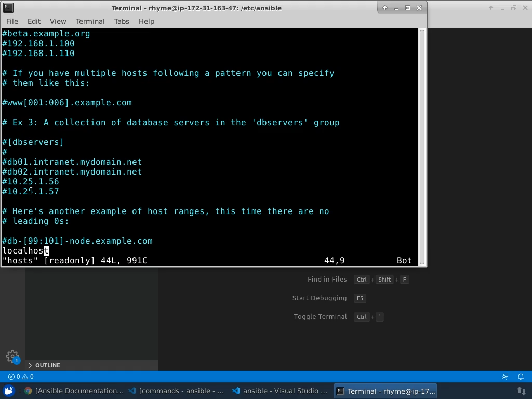Click the #db02.intranet.mydomain.net line
The height and width of the screenshot is (399, 532).
coord(72,171)
